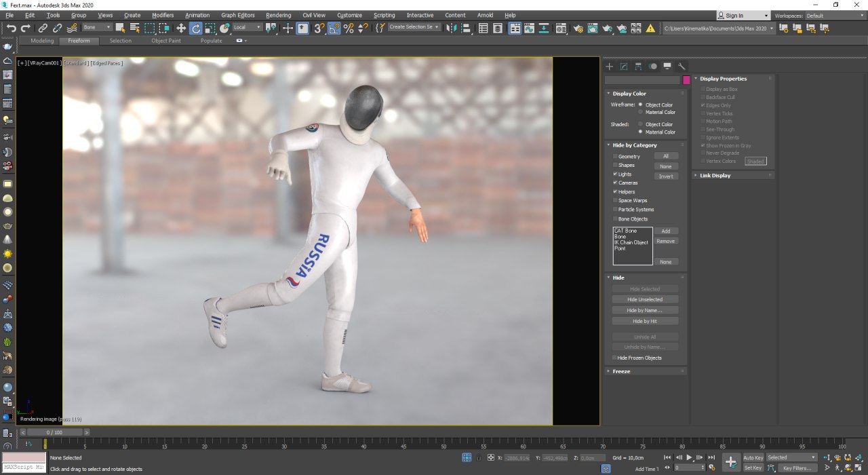Expand the Freeze rollout

[621, 371]
